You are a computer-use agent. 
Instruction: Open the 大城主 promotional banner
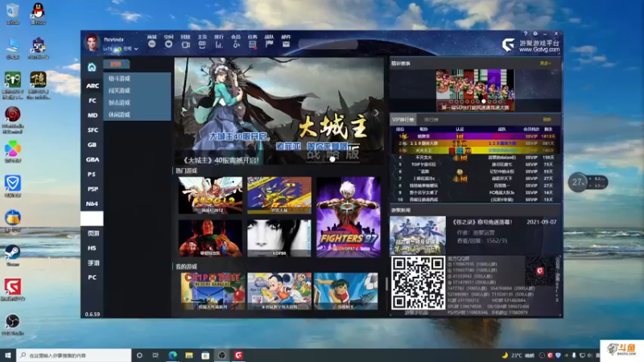[x=279, y=111]
